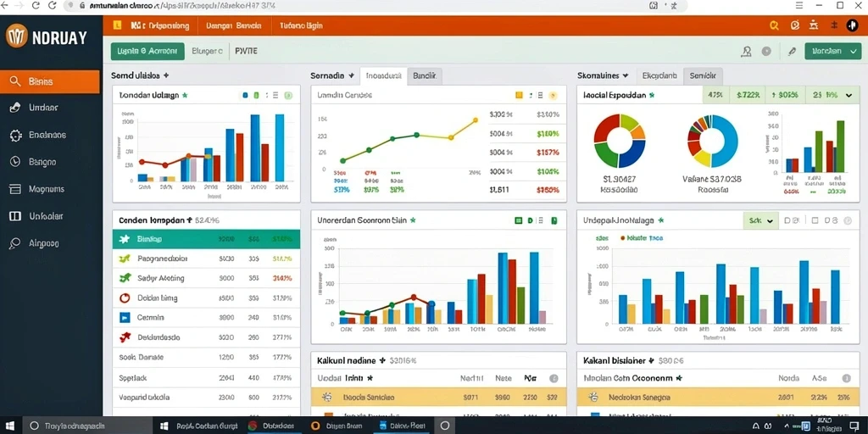Click the yellow search icon in orange header
Screen dimensions: 868x434
pos(774,25)
